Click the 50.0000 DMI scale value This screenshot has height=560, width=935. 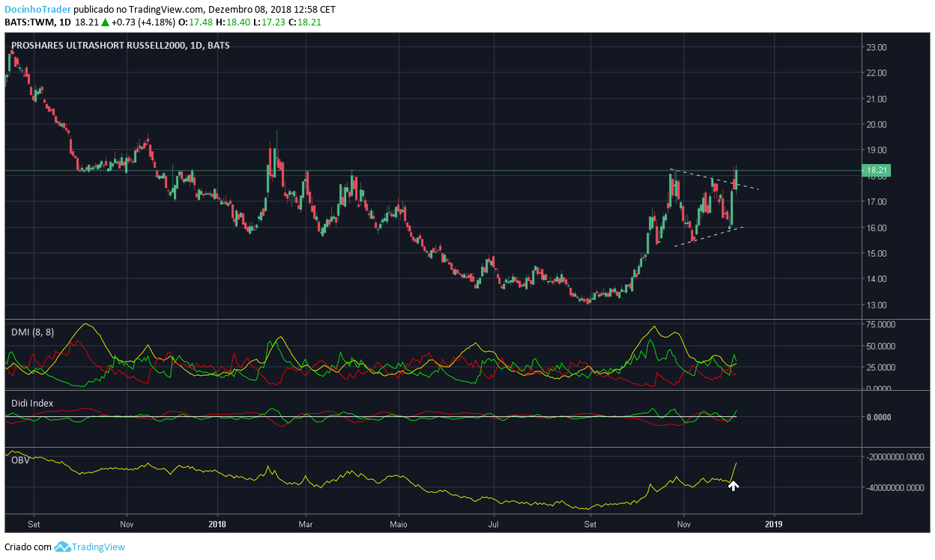[x=881, y=347]
